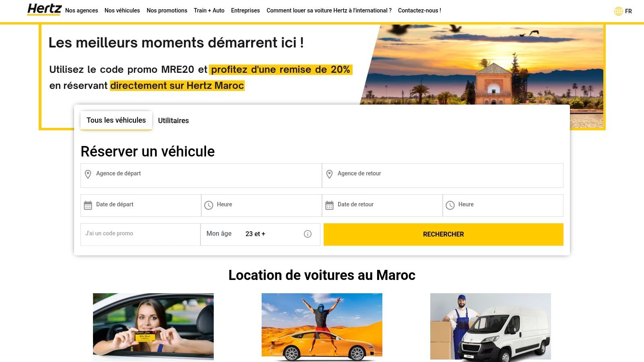Open the return Heure time picker
The height and width of the screenshot is (362, 644).
point(503,206)
